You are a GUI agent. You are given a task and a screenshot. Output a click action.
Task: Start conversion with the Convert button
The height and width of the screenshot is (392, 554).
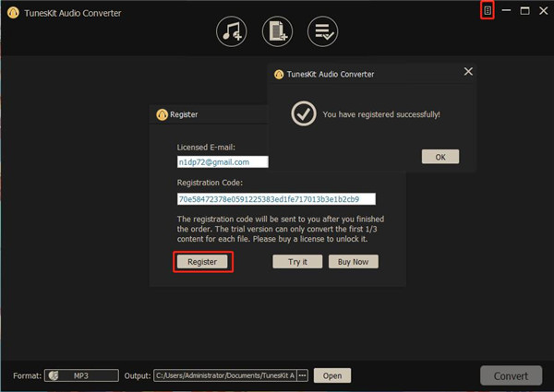511,375
